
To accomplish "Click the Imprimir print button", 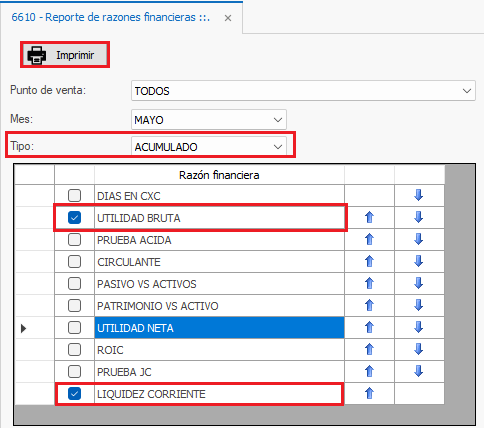I will click(65, 55).
